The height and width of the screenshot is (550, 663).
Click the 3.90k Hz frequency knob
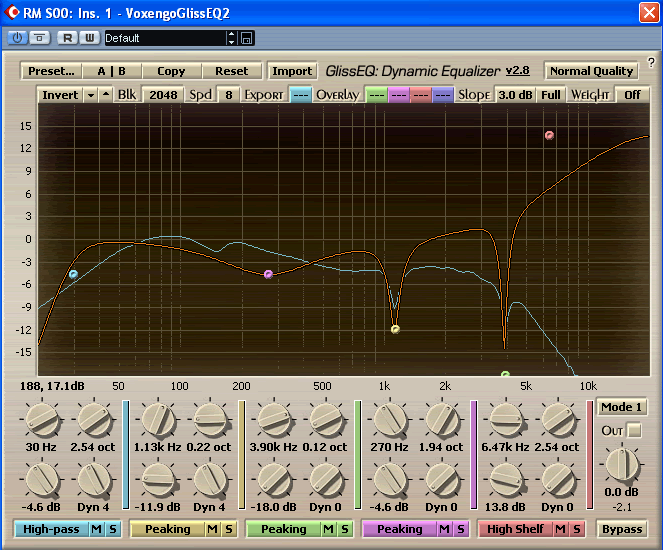[274, 420]
